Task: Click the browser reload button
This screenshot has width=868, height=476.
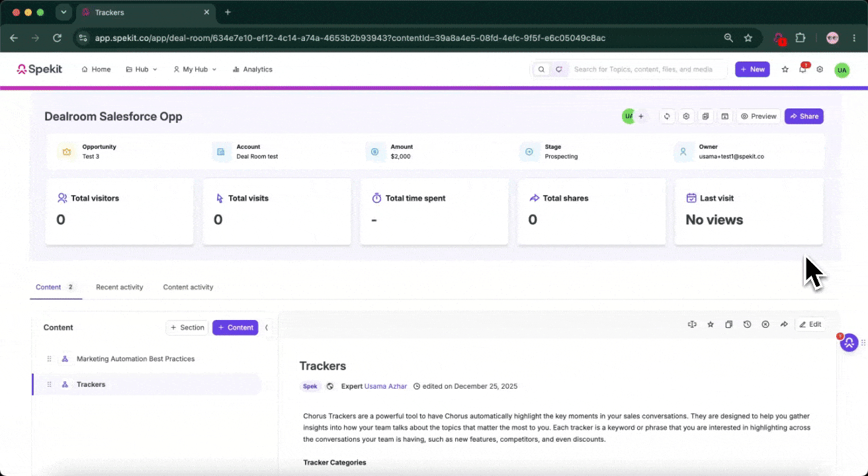Action: pyautogui.click(x=58, y=38)
